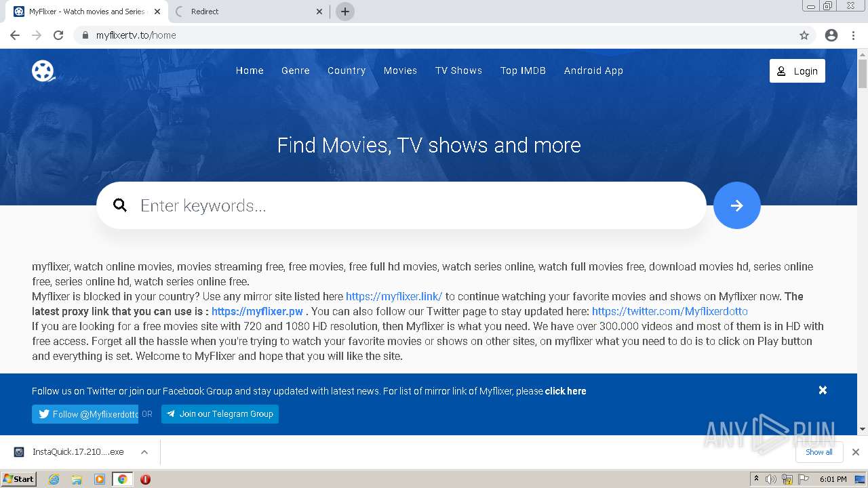Click the Chrome taskbar icon
This screenshot has height=488, width=868.
pyautogui.click(x=122, y=479)
